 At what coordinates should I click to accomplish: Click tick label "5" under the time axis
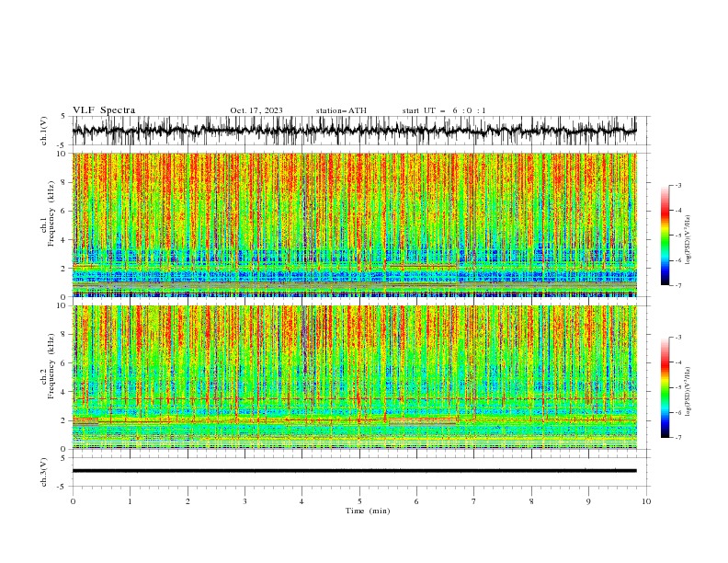click(359, 501)
